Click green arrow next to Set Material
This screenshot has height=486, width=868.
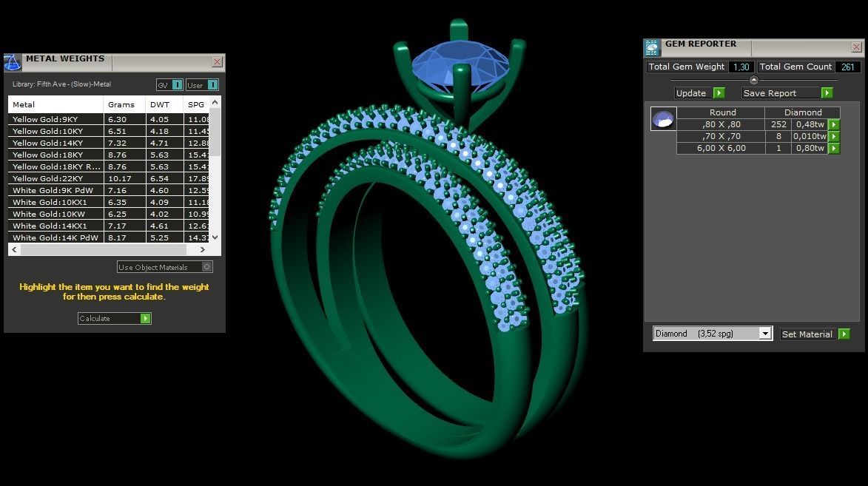(844, 334)
